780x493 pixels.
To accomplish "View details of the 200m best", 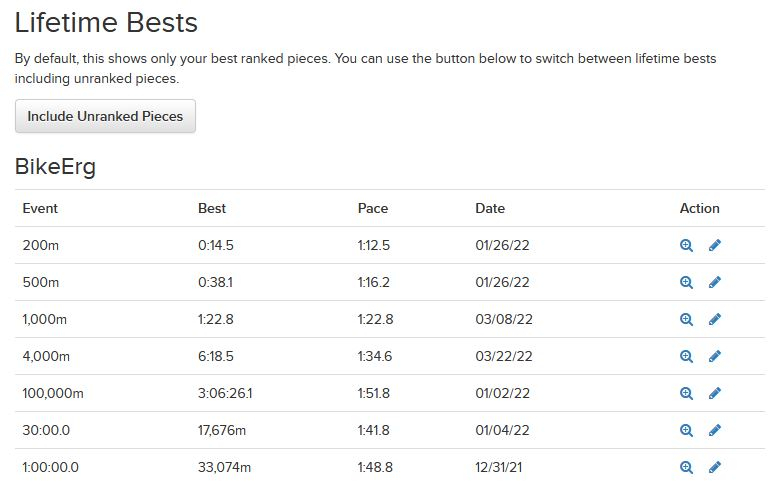I will 686,245.
